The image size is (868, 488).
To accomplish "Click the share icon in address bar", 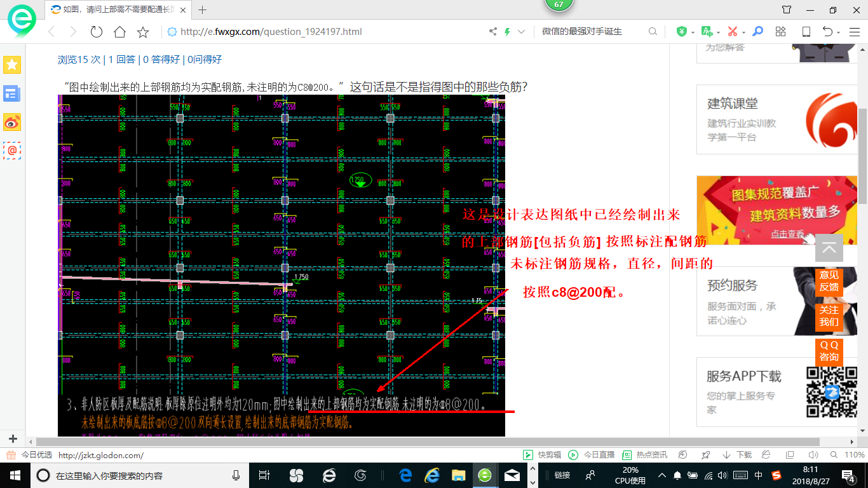I will point(492,32).
